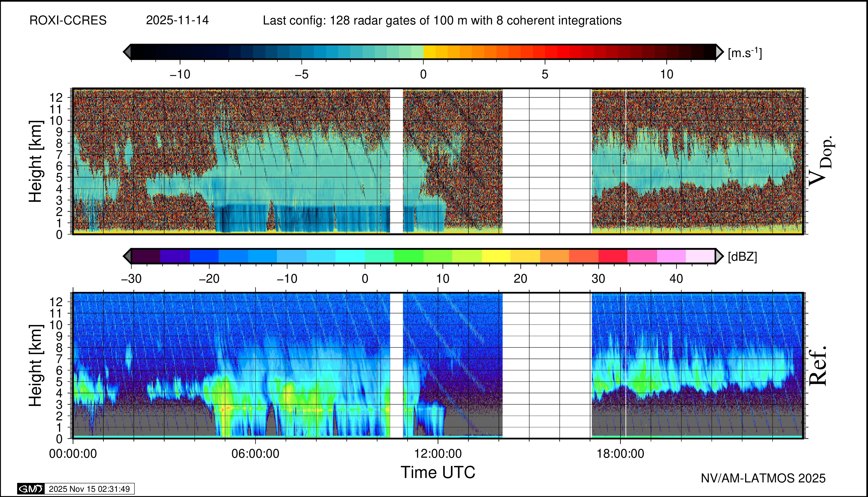Click the 06:00:00 time axis label
This screenshot has height=497, width=868.
coord(255,454)
